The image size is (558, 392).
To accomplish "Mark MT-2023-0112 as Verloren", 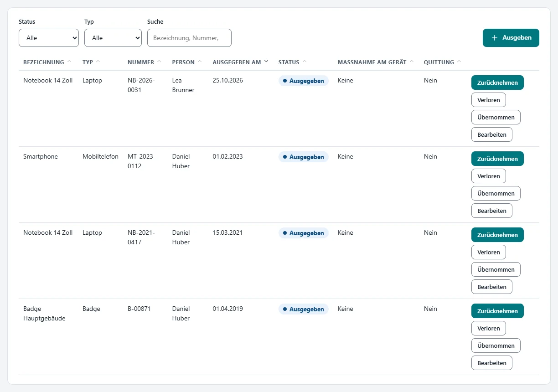I will 489,176.
